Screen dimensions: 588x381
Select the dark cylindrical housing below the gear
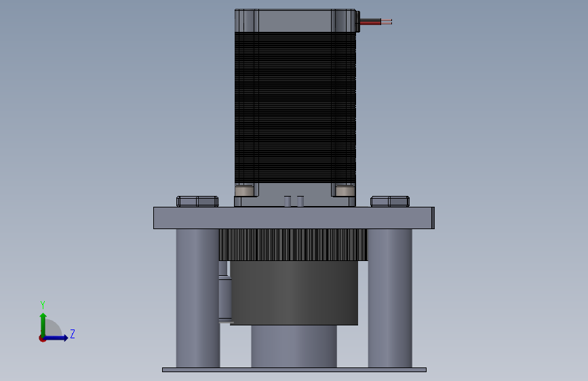[x=294, y=293]
